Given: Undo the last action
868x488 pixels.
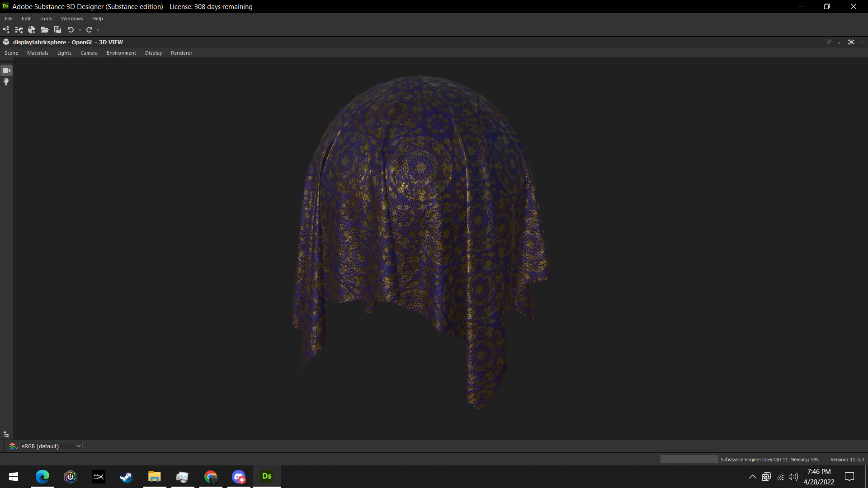Looking at the screenshot, I should pos(71,29).
